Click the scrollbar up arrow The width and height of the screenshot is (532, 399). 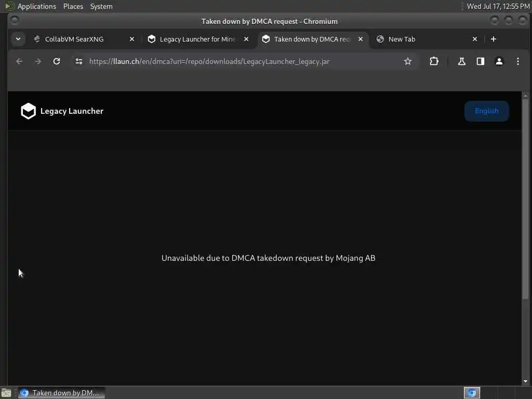tap(525, 96)
